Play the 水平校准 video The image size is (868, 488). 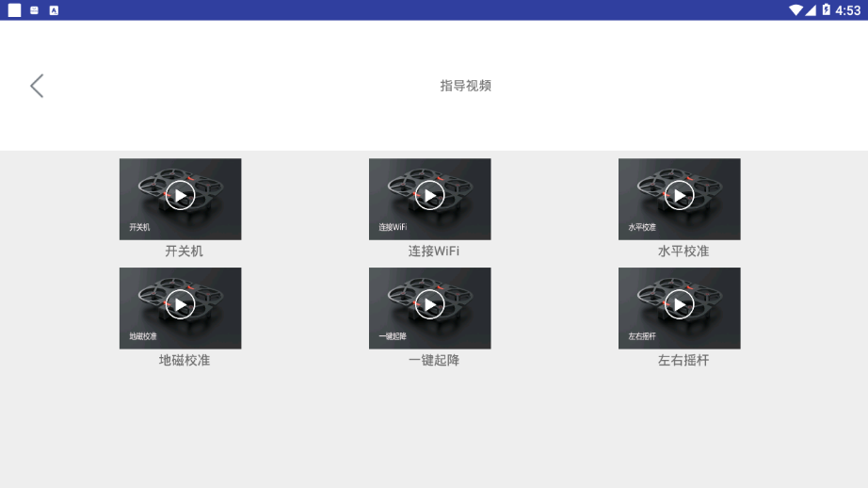(679, 196)
